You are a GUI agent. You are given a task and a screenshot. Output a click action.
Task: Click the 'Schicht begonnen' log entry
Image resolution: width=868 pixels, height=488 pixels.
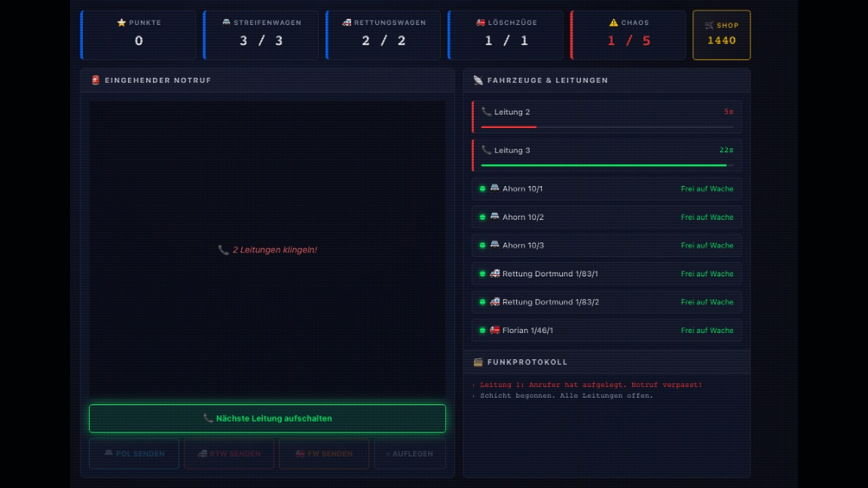[567, 395]
